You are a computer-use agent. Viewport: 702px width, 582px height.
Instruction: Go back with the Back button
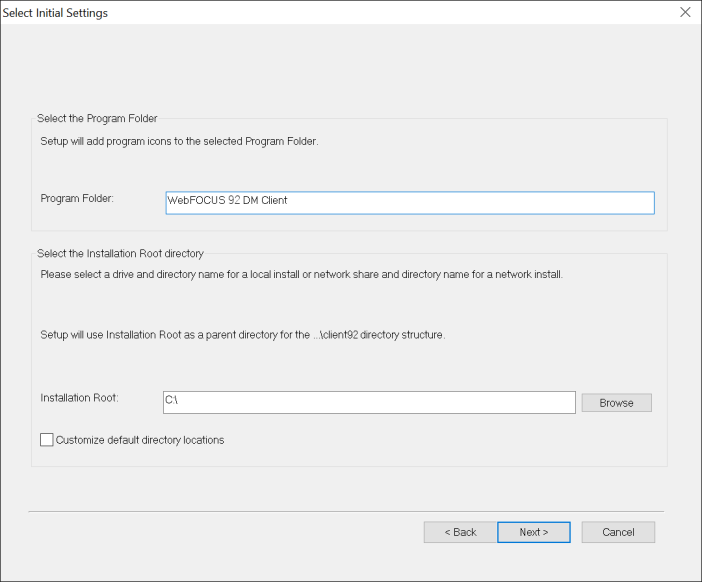460,532
